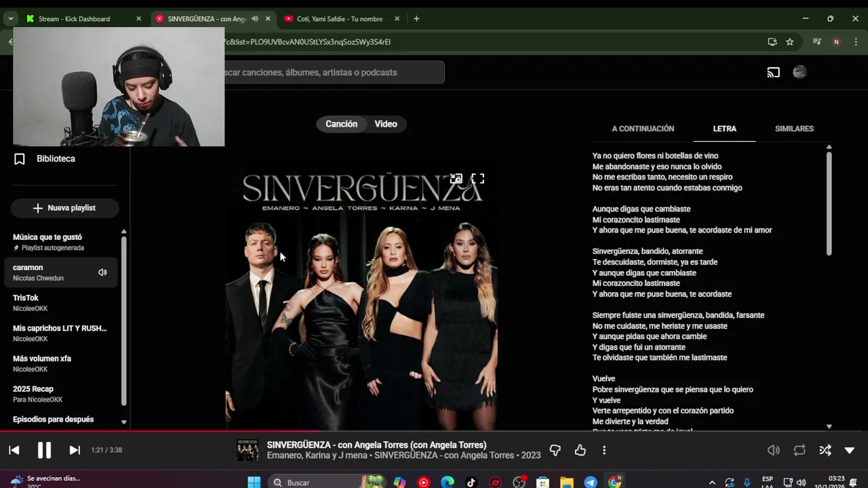The image size is (868, 488).
Task: Click the album thumbnail in player bar
Action: click(x=247, y=450)
